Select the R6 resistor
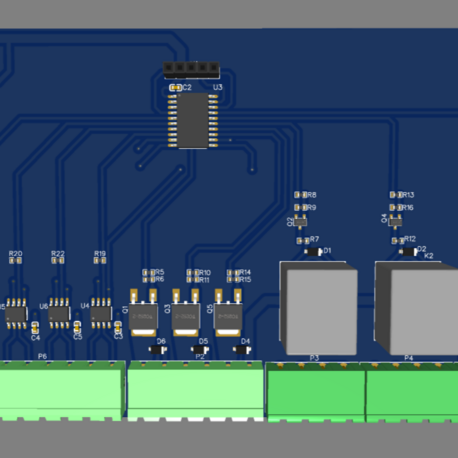This screenshot has width=458, height=458. (x=149, y=279)
